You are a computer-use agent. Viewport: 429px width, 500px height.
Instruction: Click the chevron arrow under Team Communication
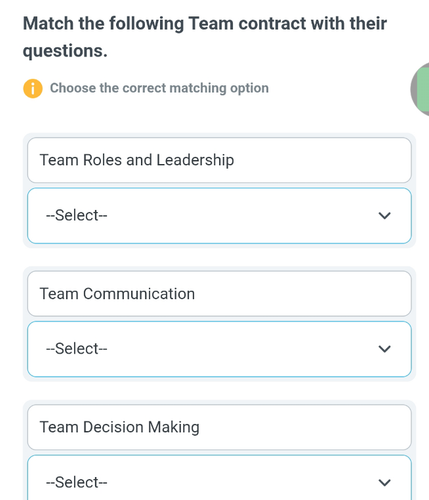384,349
